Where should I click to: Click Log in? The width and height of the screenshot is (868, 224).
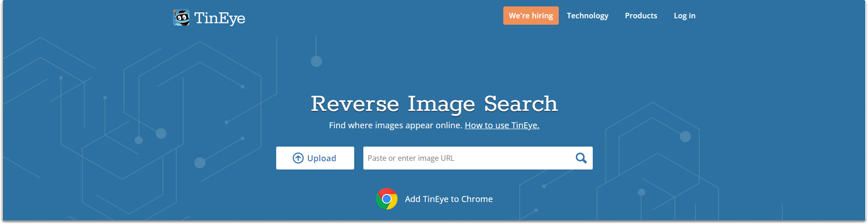pos(684,16)
